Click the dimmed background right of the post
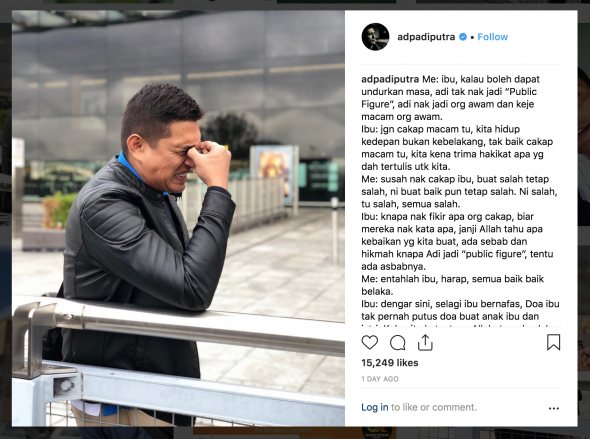This screenshot has width=590, height=439. 584,218
